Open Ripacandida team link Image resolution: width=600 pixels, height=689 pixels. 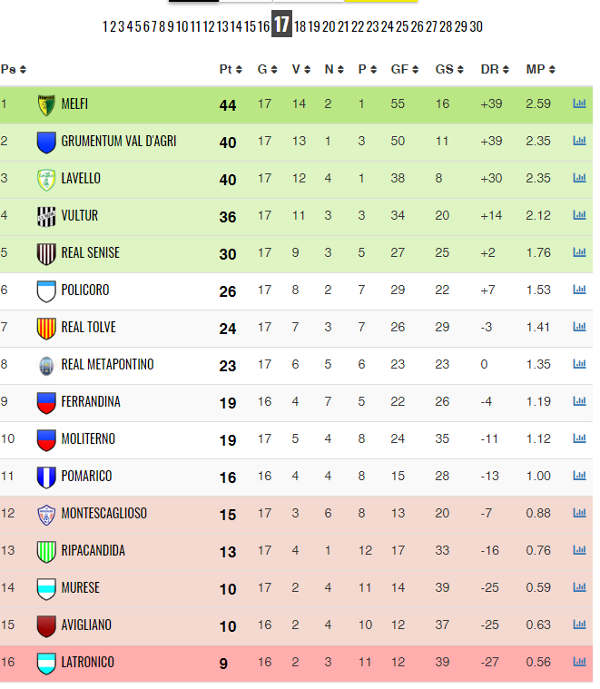(93, 550)
